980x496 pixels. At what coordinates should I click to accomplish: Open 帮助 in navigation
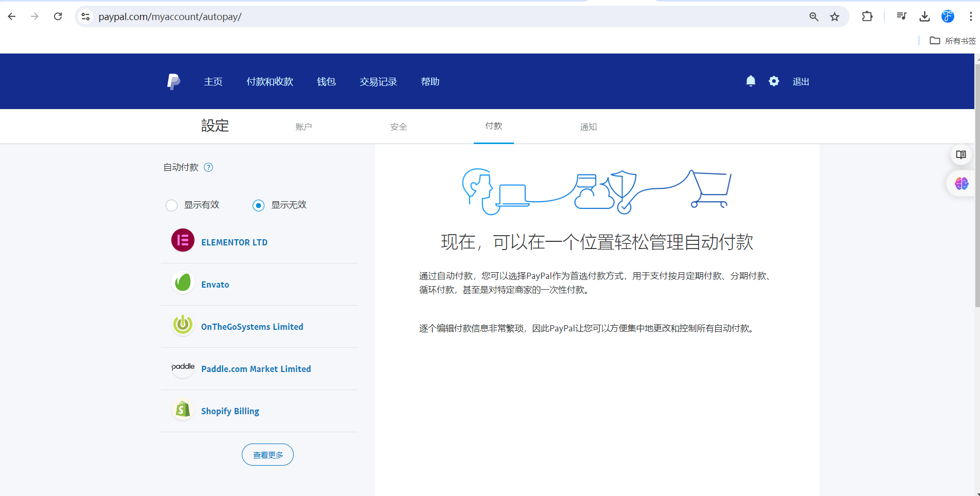click(x=430, y=81)
